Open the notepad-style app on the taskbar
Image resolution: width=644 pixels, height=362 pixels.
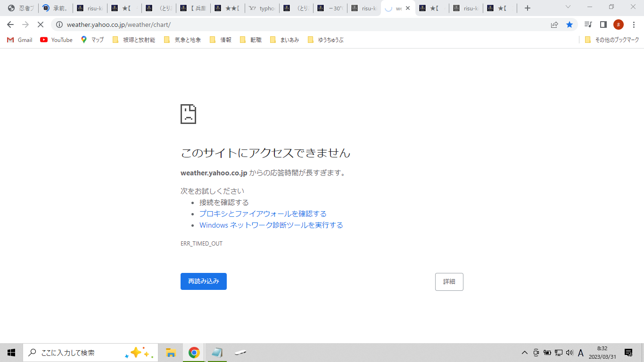[x=217, y=353]
